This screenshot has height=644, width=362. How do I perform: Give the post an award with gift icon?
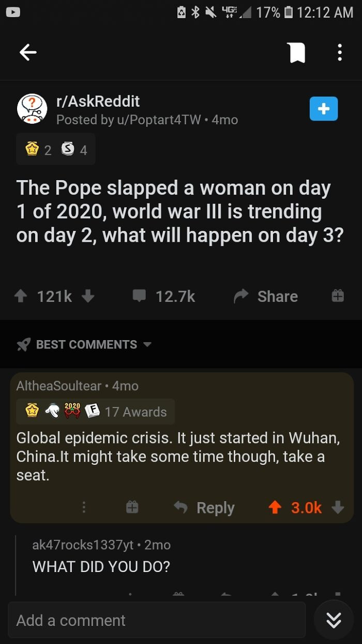pos(338,296)
